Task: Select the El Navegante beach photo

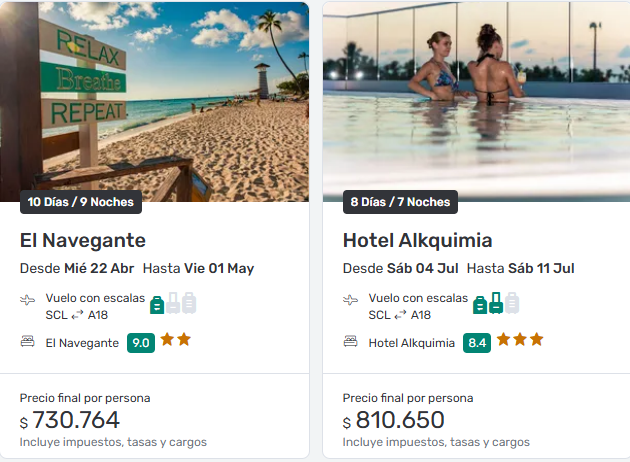Action: 155,100
